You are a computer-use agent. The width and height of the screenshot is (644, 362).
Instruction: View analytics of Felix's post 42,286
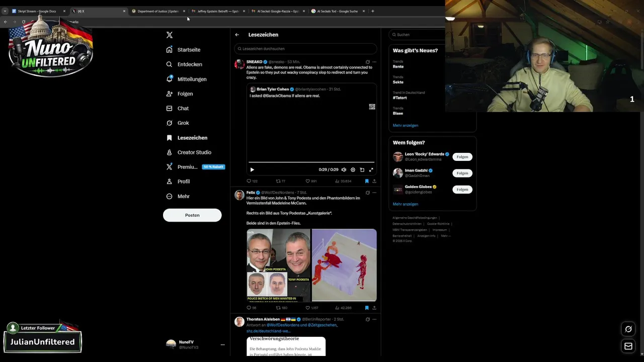(x=343, y=308)
